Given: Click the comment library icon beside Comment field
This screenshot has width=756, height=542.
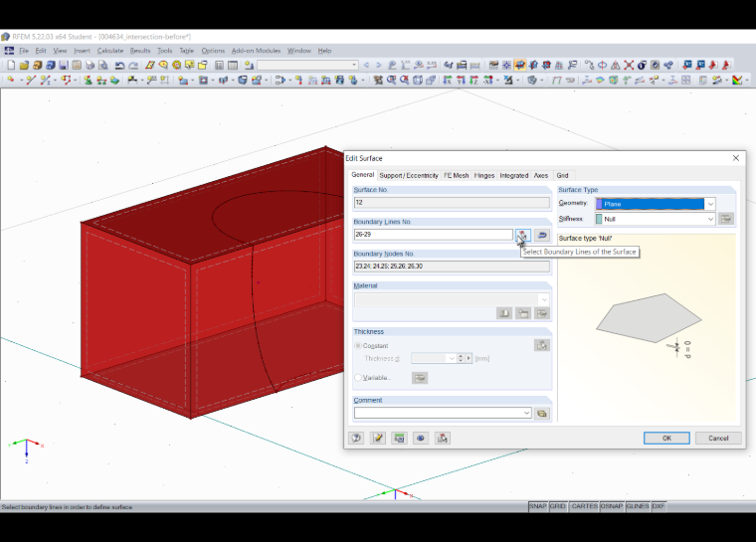Looking at the screenshot, I should point(542,414).
